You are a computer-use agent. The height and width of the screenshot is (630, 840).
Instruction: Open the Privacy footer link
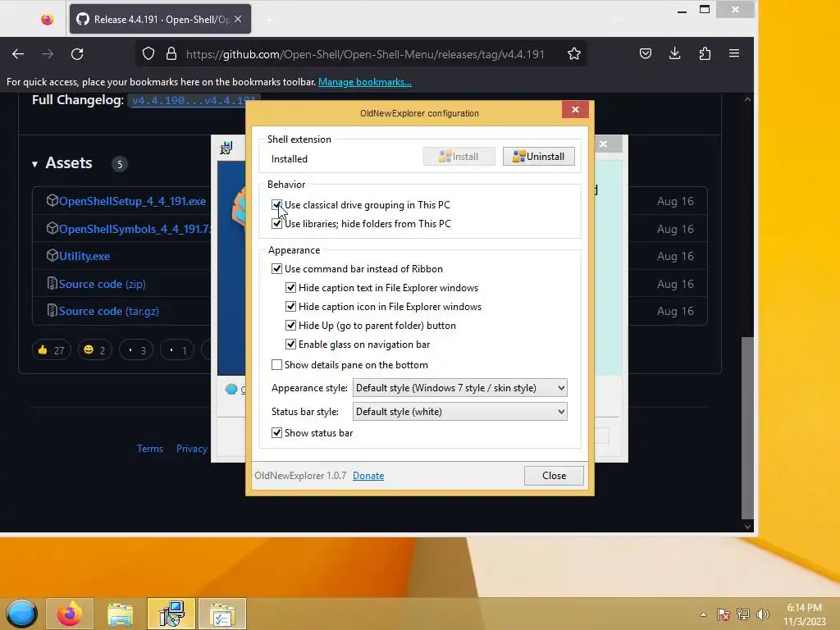click(x=191, y=449)
